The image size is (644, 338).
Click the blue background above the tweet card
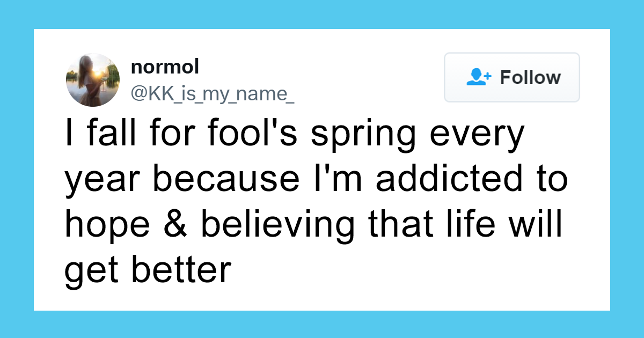(x=322, y=14)
